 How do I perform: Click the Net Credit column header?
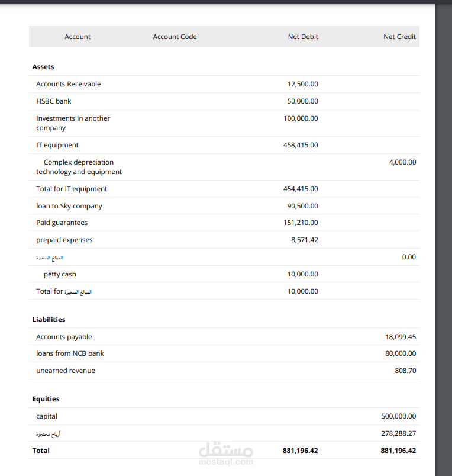coord(399,37)
